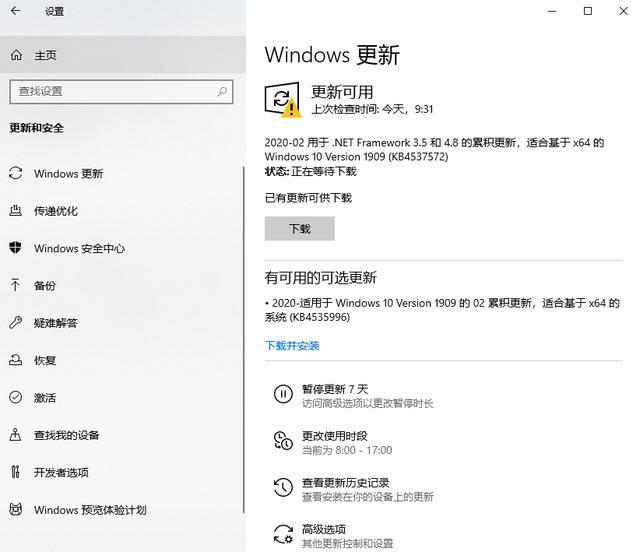Open 高级选项
The height and width of the screenshot is (552, 640).
point(333,535)
